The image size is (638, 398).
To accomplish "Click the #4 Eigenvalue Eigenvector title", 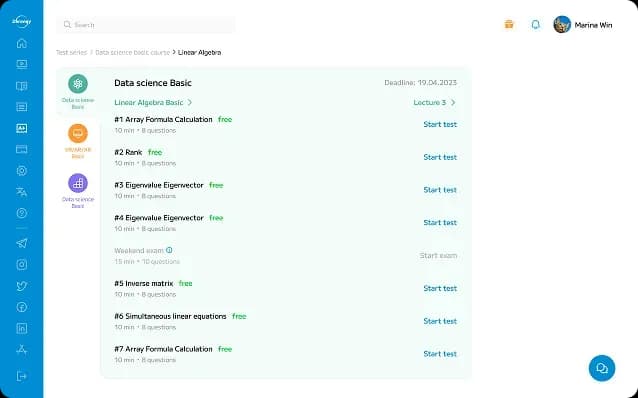I will 159,218.
